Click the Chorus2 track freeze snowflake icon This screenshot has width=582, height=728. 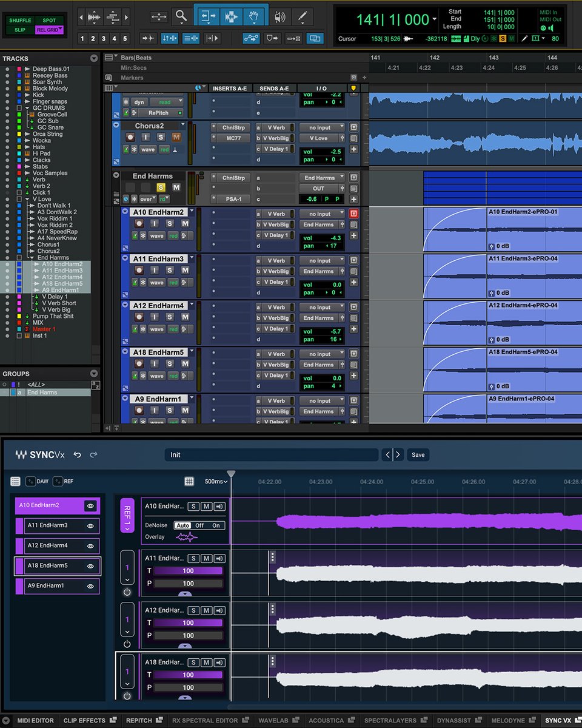pos(135,149)
